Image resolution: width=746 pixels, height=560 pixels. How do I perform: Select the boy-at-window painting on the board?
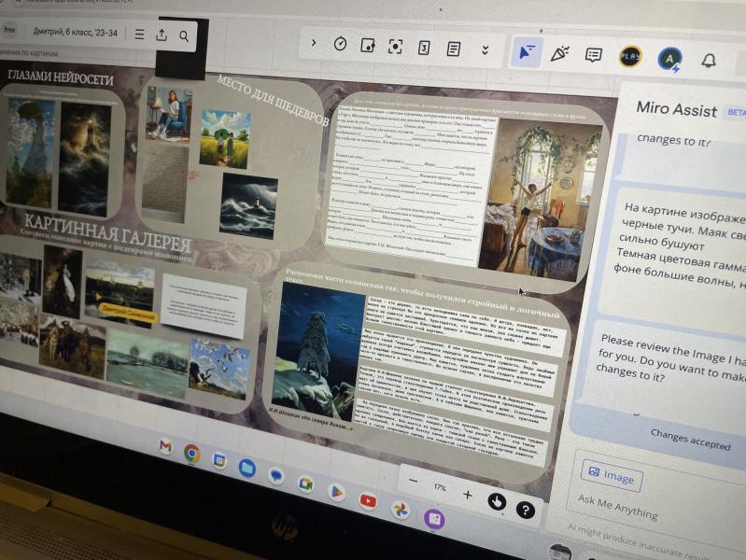[x=539, y=200]
